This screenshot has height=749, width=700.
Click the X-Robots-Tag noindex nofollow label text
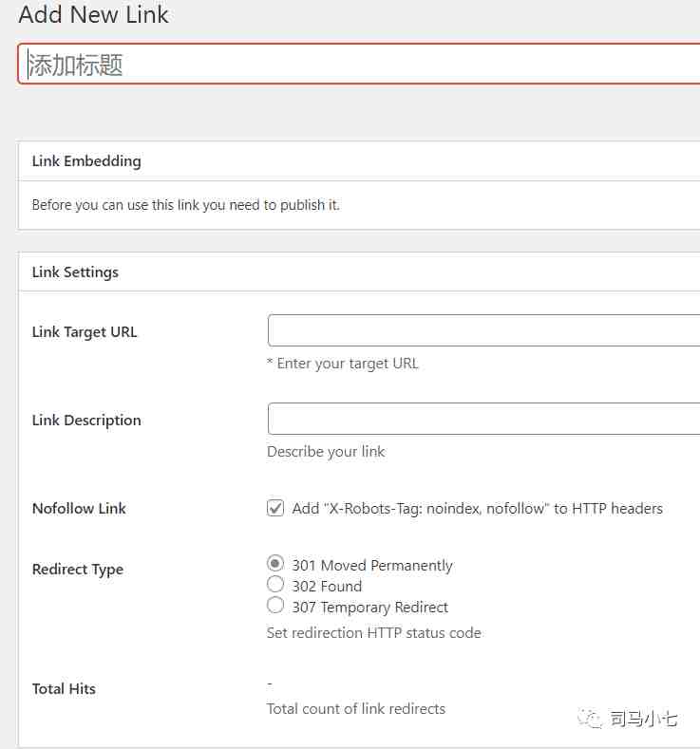click(478, 508)
